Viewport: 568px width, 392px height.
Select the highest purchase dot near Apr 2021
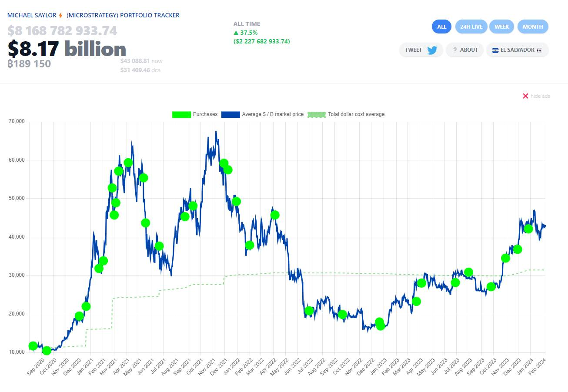[128, 163]
